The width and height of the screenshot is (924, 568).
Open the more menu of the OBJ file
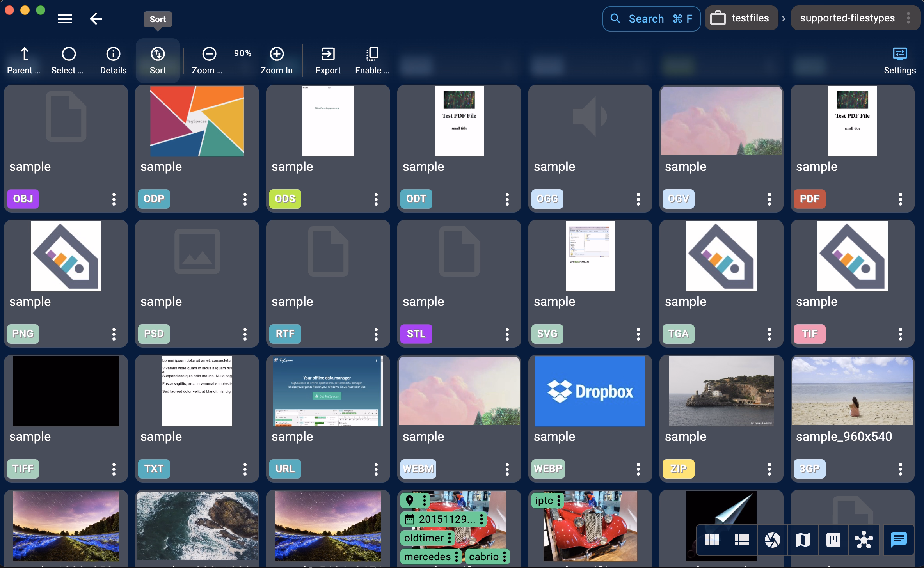114,199
